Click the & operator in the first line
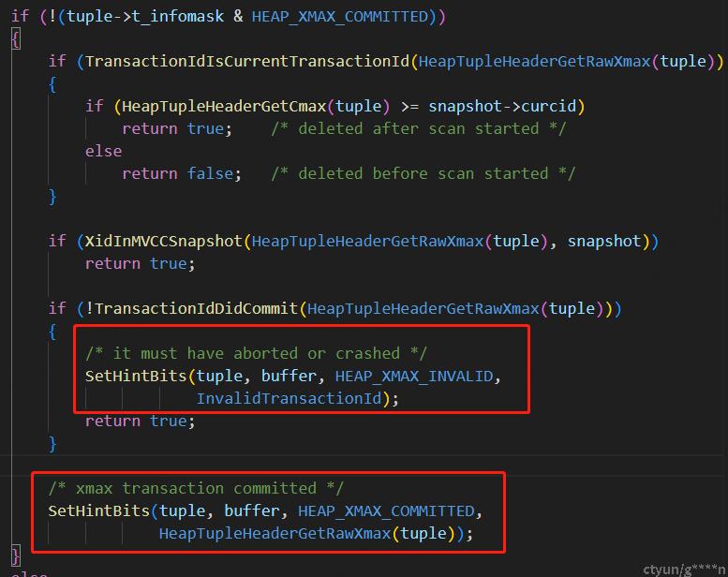The width and height of the screenshot is (728, 577). pos(238,17)
